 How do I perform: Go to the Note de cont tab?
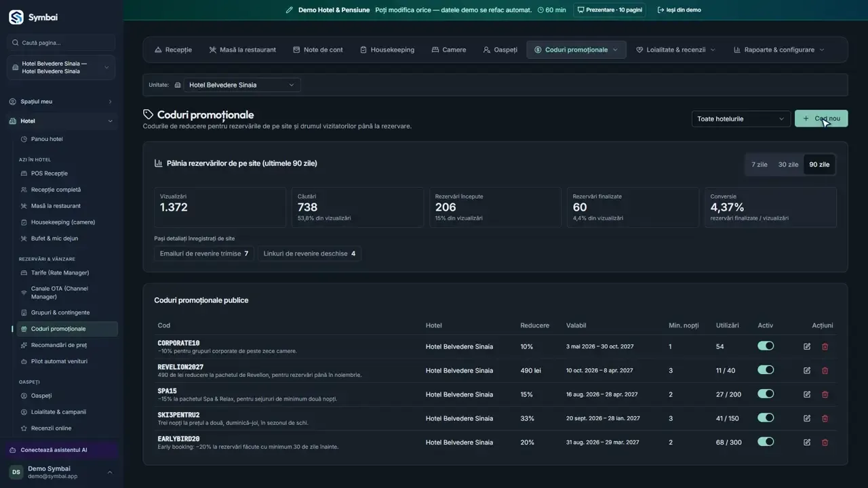tap(318, 49)
